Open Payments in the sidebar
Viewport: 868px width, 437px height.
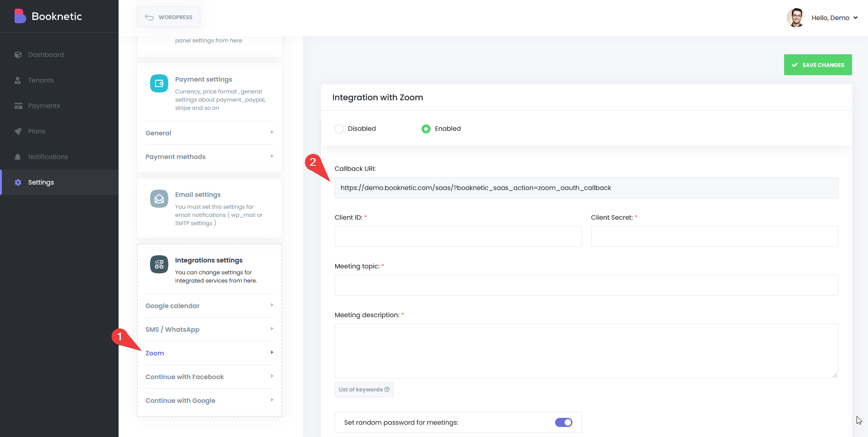click(x=59, y=106)
